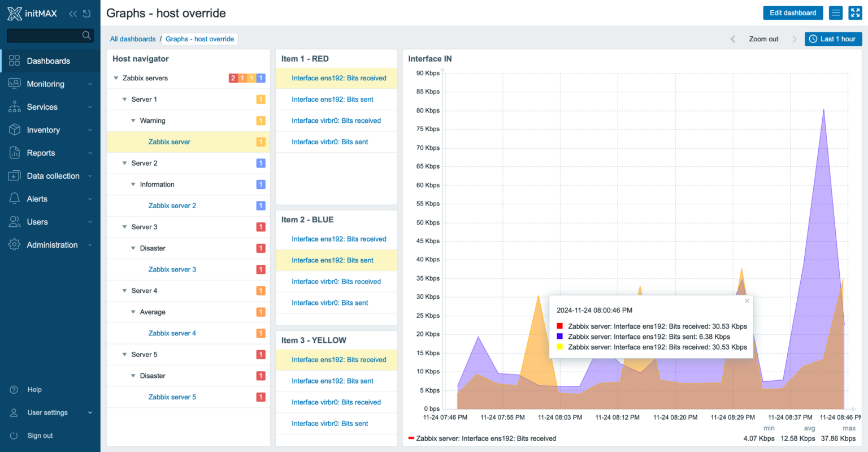Collapse the Server 1 tree branch

[125, 99]
